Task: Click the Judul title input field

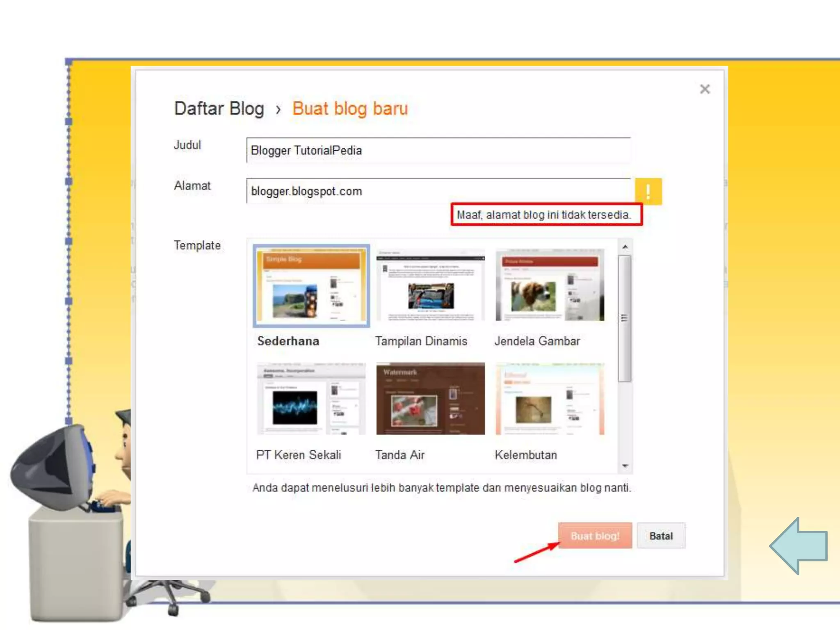Action: [x=438, y=151]
